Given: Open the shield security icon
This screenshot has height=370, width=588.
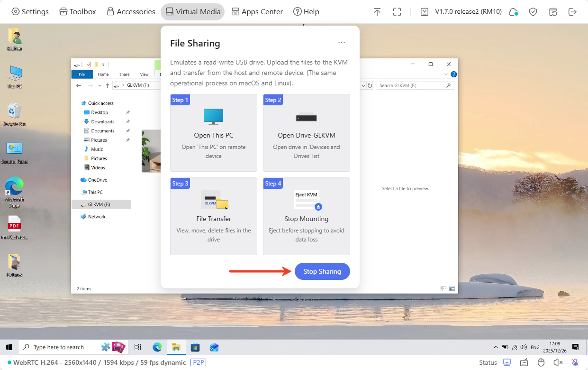Looking at the screenshot, I should pos(533,12).
